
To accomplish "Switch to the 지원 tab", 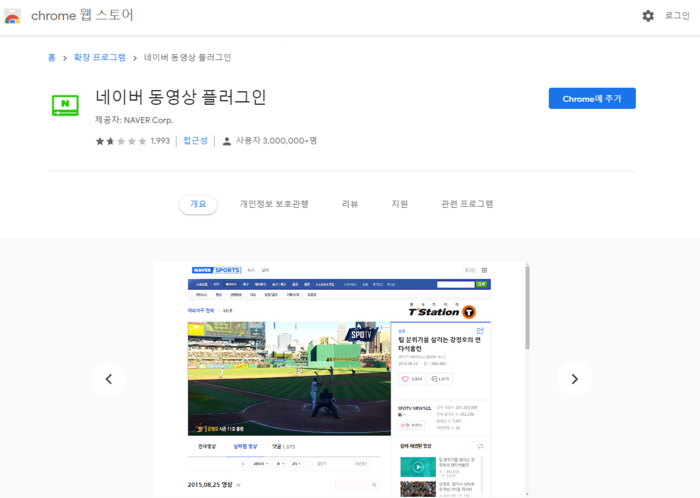I will tap(400, 204).
